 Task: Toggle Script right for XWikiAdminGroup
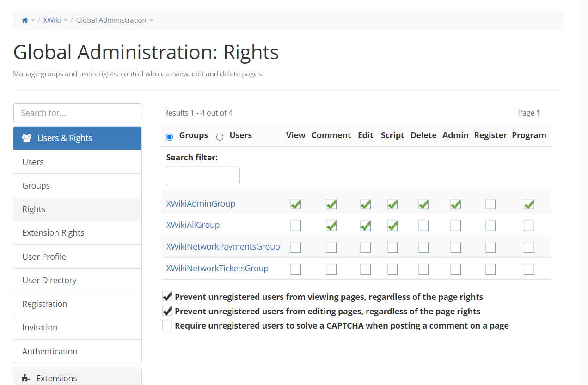click(x=392, y=204)
